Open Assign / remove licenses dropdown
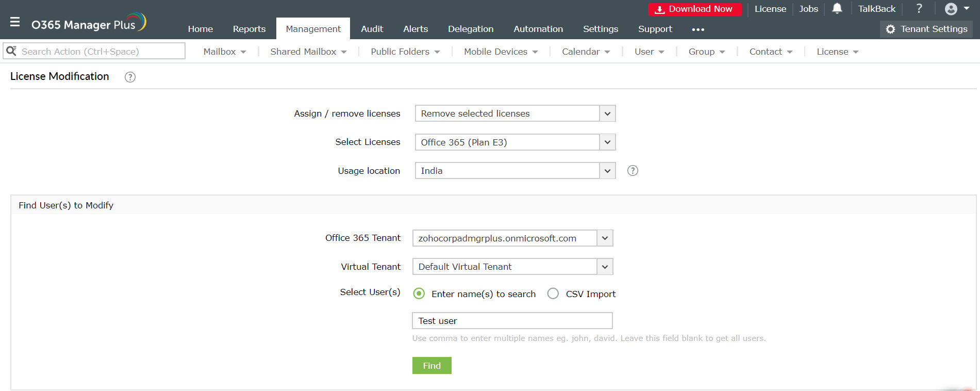Image resolution: width=980 pixels, height=391 pixels. 515,113
